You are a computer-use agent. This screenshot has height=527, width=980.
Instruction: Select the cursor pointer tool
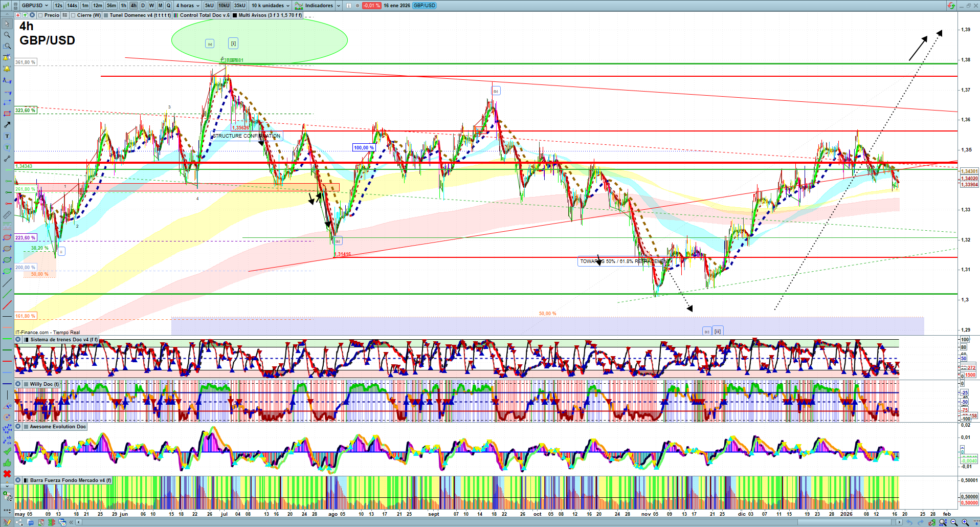[7, 24]
